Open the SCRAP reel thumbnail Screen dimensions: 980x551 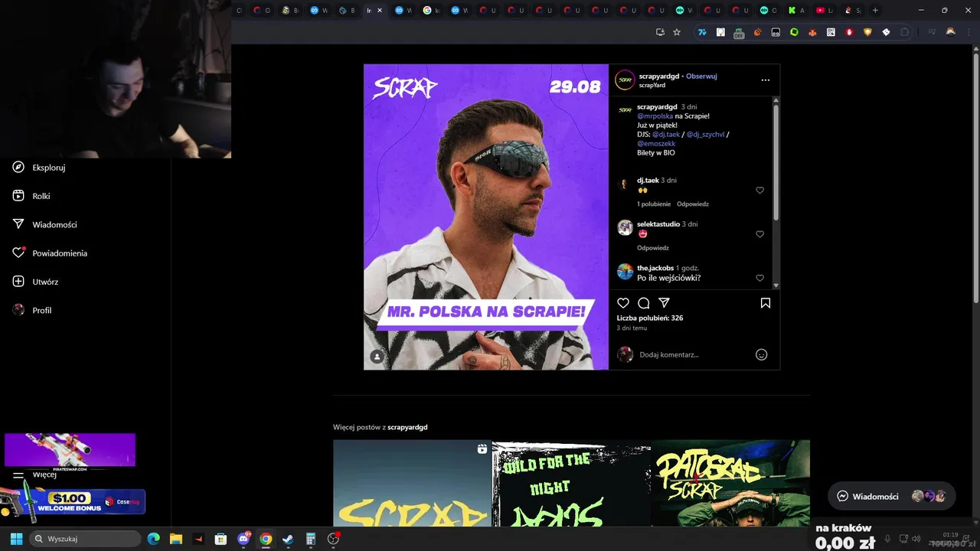412,483
